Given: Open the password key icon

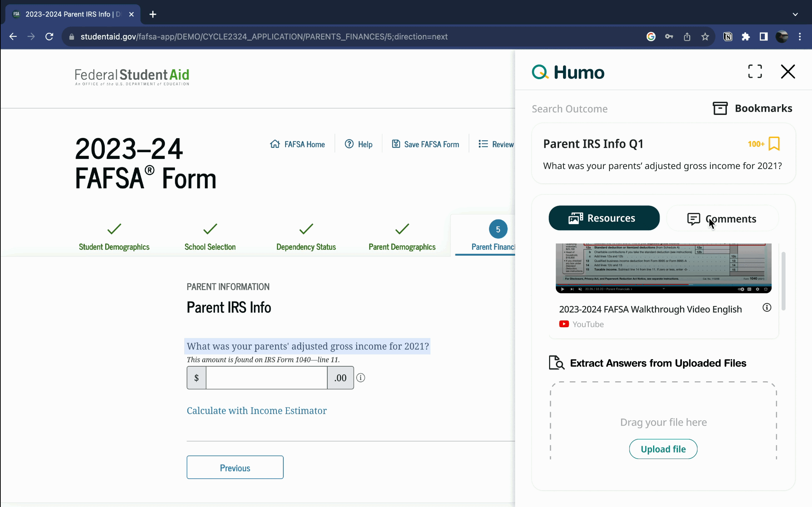Looking at the screenshot, I should [669, 37].
